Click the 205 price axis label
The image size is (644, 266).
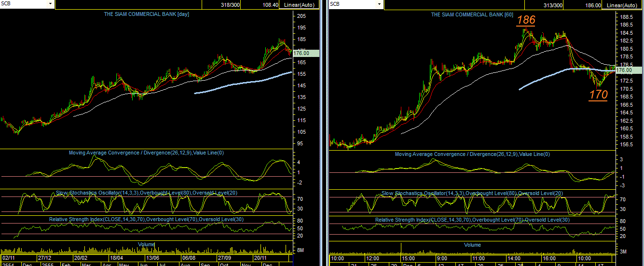301,16
